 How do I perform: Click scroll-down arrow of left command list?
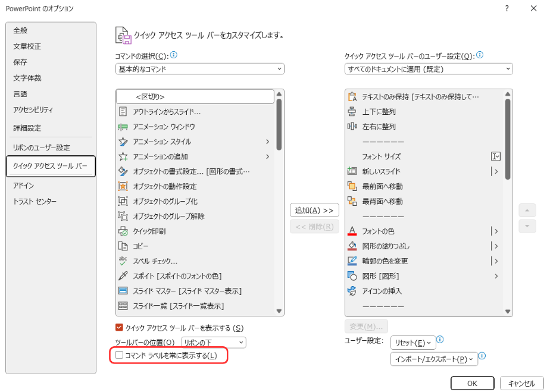pos(279,311)
